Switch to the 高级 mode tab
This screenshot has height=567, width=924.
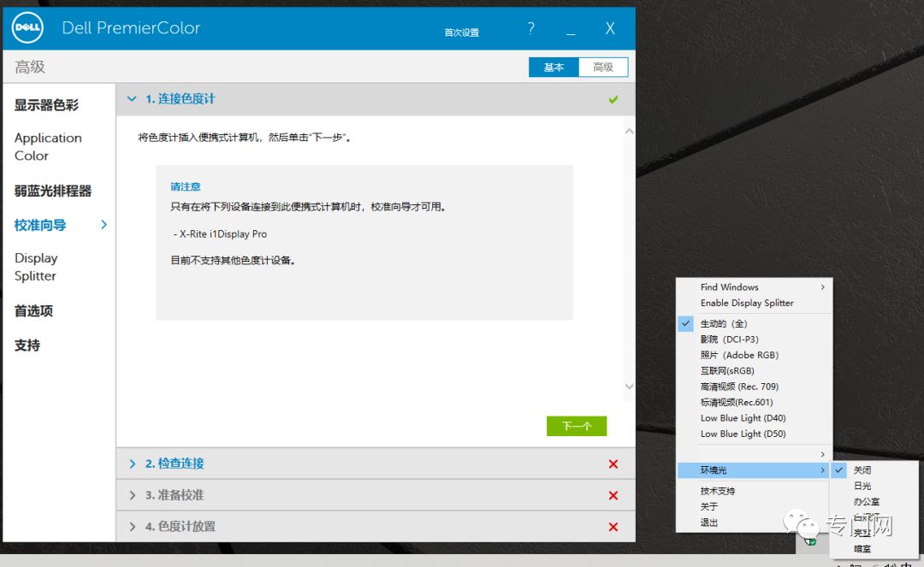pyautogui.click(x=603, y=67)
